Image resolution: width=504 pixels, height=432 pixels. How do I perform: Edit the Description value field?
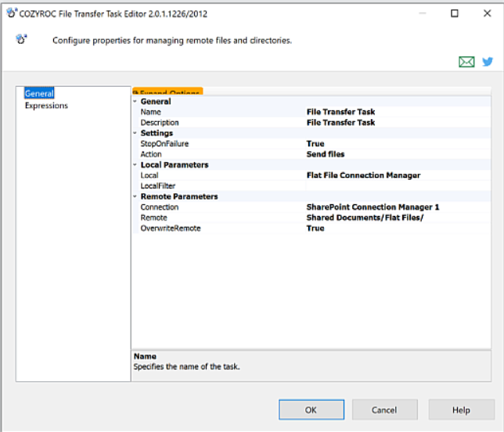click(x=398, y=122)
